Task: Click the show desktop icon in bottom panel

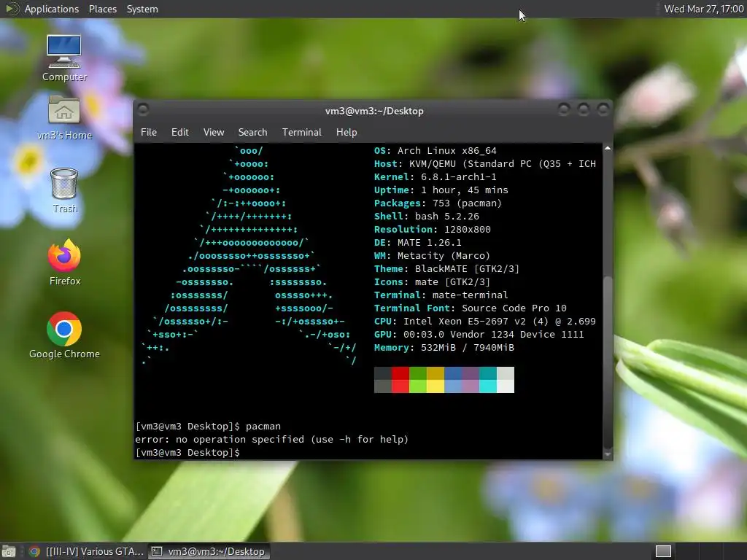Action: 9,551
